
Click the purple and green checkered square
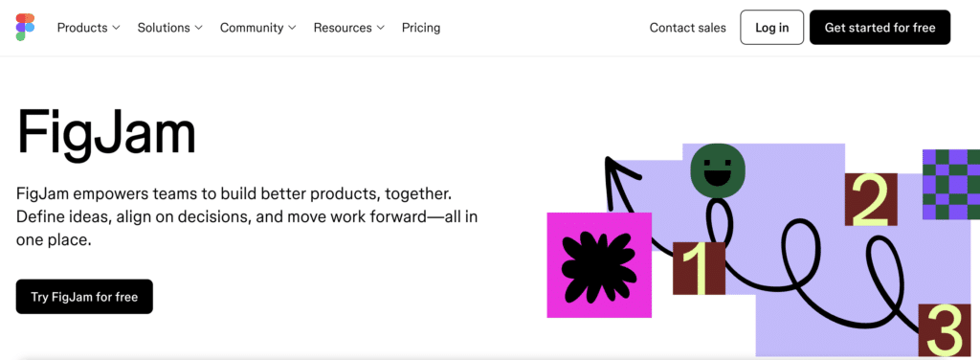[951, 185]
